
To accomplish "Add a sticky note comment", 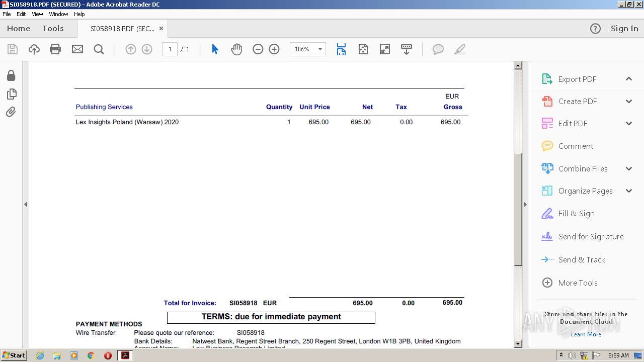I will [x=438, y=49].
